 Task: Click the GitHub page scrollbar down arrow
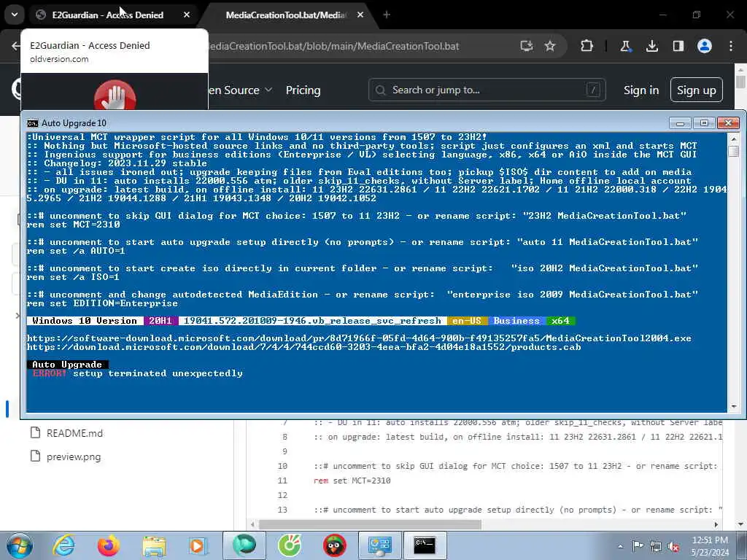(x=740, y=525)
